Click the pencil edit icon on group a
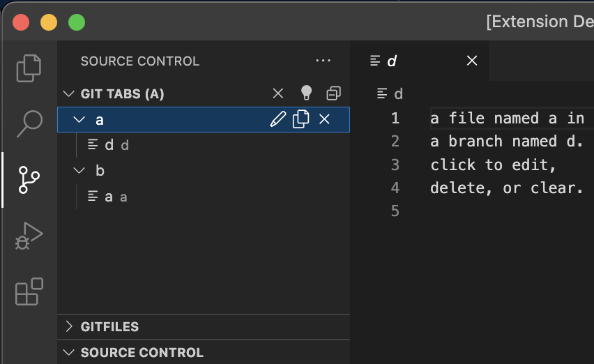 pos(277,119)
